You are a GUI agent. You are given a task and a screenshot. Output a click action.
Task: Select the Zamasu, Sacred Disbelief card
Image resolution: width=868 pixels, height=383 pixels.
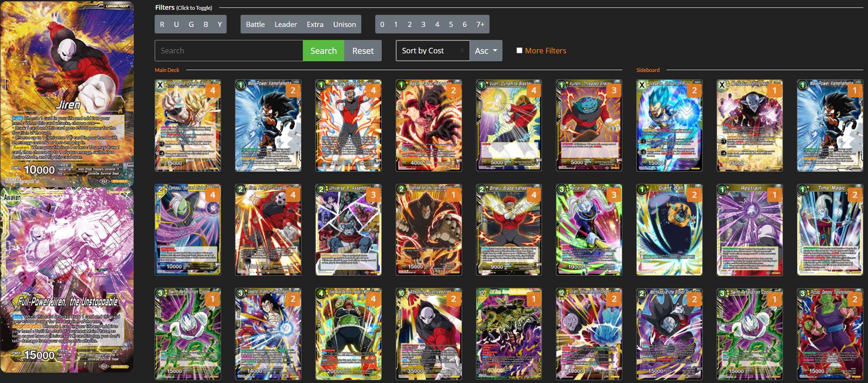tap(188, 230)
